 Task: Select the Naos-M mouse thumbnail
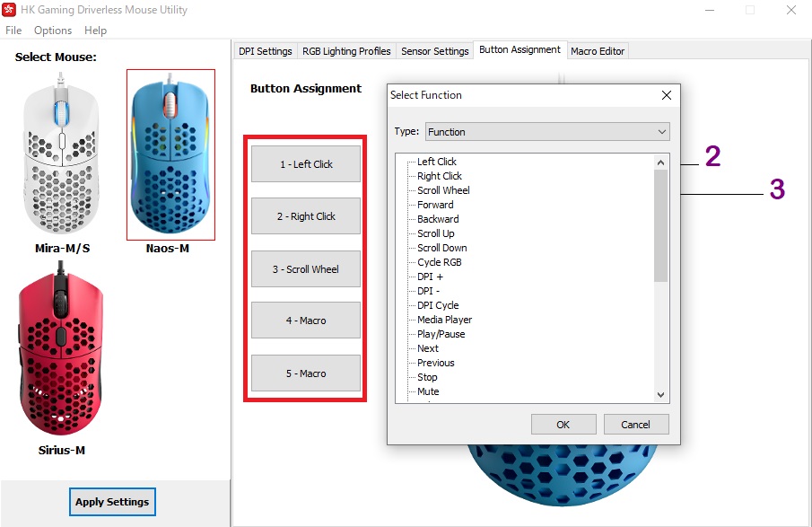(170, 154)
